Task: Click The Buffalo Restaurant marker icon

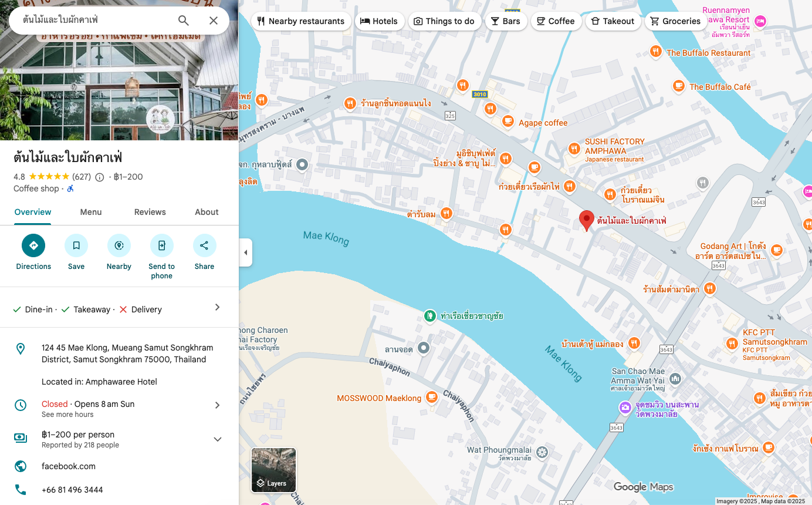Action: [x=656, y=52]
